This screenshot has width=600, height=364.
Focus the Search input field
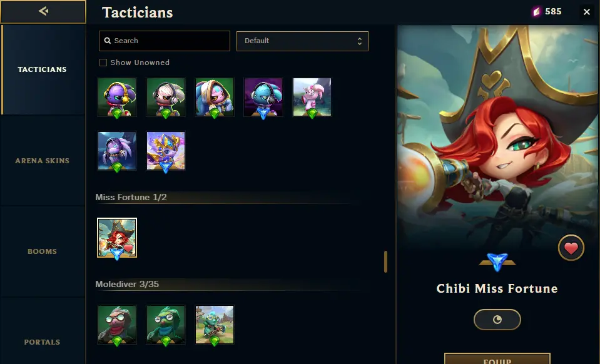[x=165, y=41]
